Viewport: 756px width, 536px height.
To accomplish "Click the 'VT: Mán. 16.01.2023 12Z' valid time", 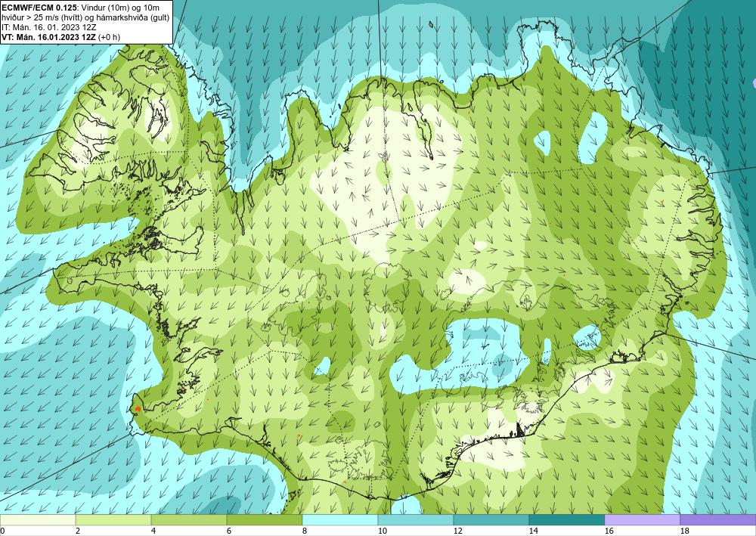I will point(49,37).
